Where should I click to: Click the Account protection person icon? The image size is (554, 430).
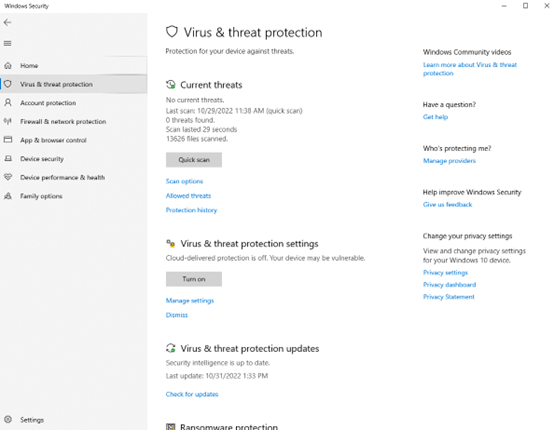click(x=8, y=102)
